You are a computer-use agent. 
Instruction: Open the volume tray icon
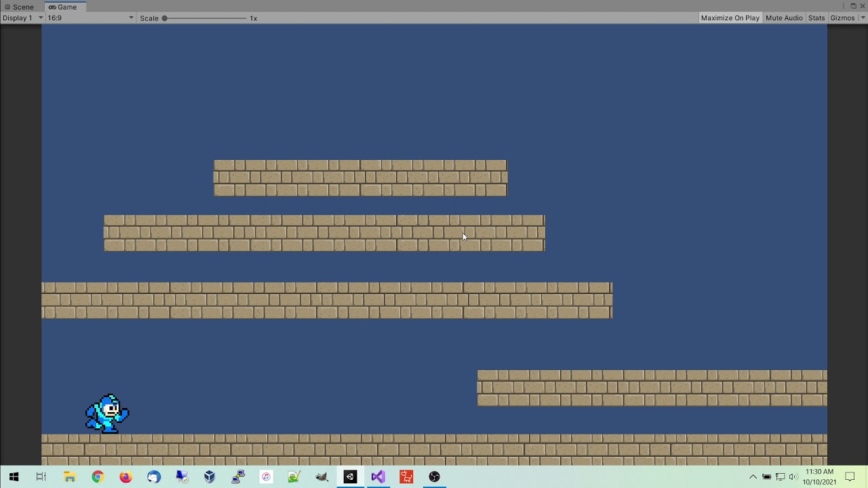(793, 477)
